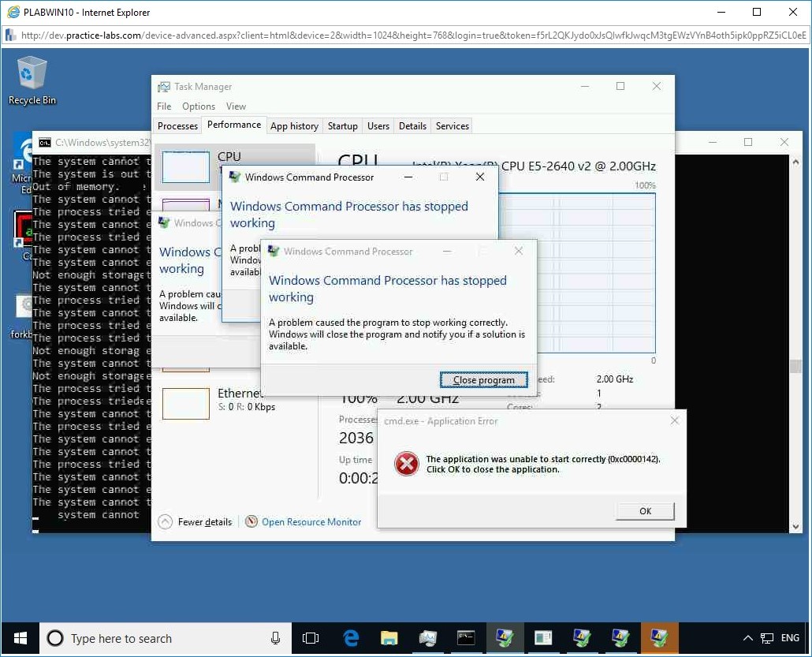
Task: Open File Explorer from the taskbar
Action: pos(389,638)
